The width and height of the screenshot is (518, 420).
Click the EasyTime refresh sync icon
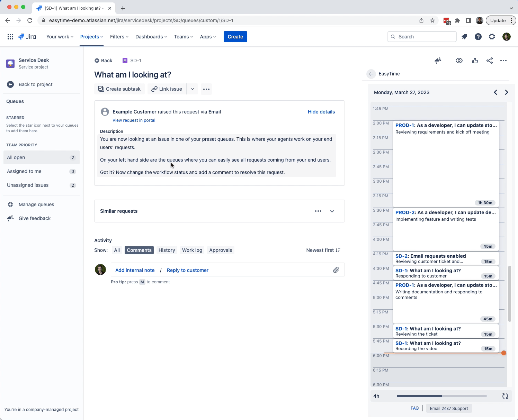click(x=505, y=396)
